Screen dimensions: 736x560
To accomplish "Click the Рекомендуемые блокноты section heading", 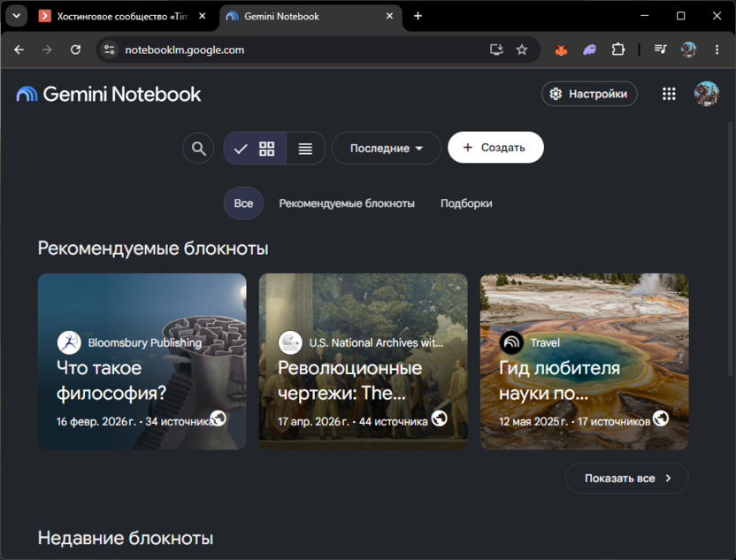I will click(x=153, y=249).
